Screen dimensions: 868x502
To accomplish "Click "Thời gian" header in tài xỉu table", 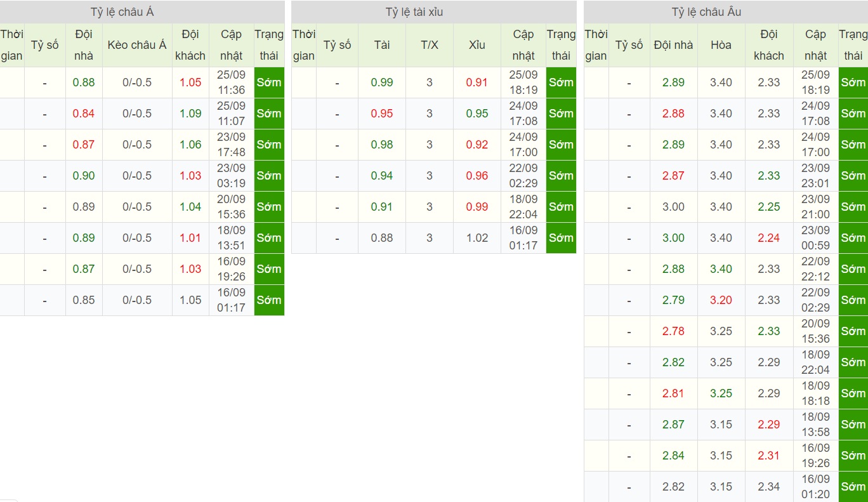I will (x=304, y=45).
